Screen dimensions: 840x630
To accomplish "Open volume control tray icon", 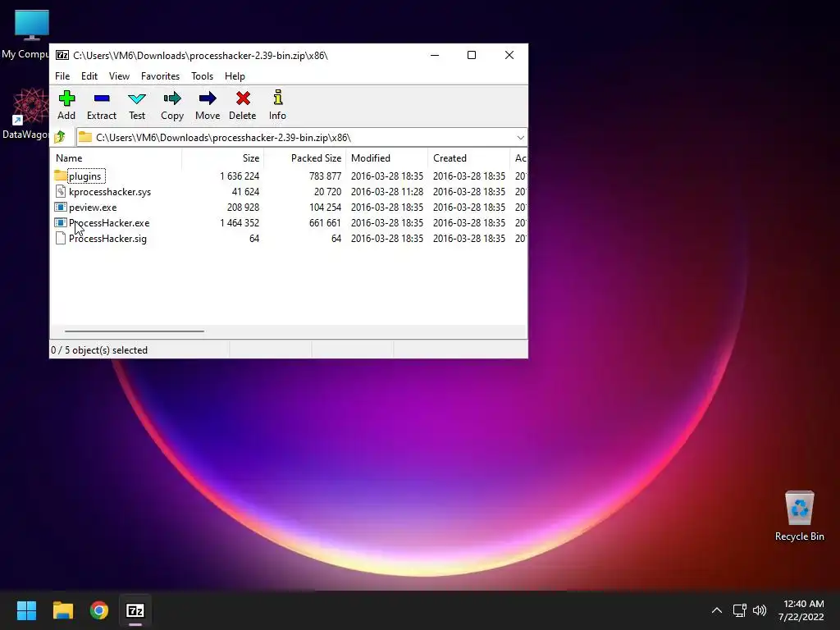I will tap(760, 610).
